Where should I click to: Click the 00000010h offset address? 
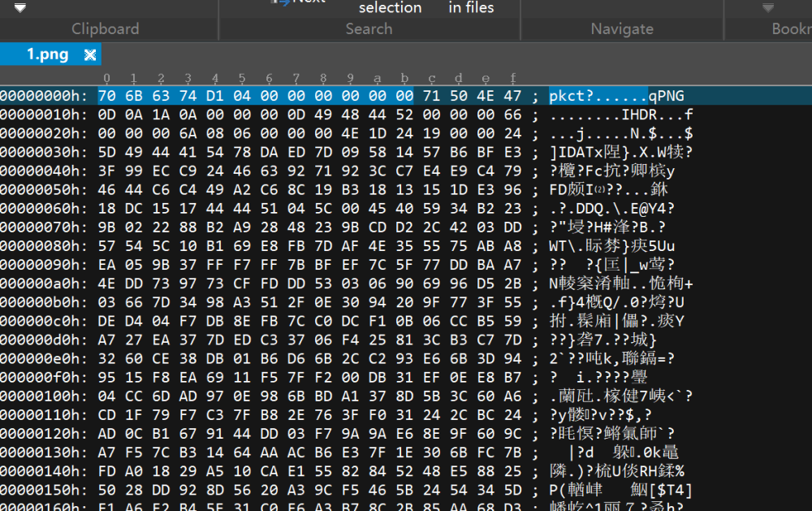coord(44,115)
